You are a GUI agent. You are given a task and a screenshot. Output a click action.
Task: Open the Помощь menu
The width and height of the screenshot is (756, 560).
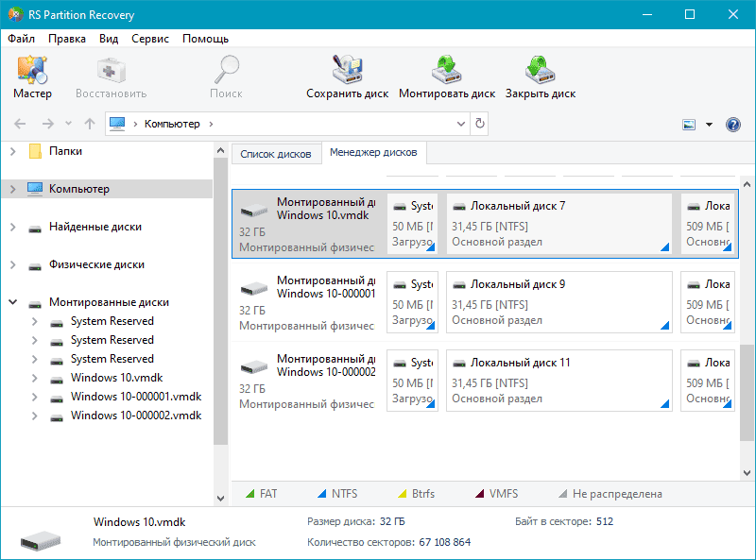click(x=205, y=39)
